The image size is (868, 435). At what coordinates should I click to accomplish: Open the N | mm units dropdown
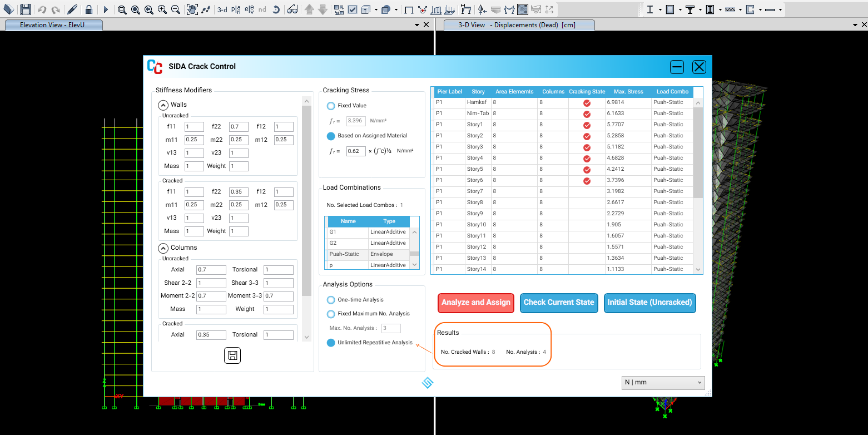663,383
